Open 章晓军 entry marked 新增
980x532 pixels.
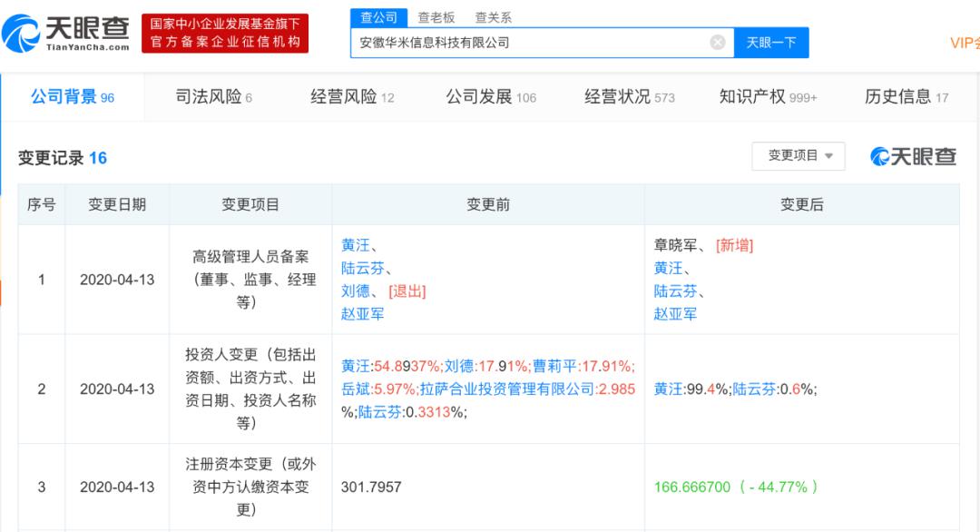coord(676,245)
